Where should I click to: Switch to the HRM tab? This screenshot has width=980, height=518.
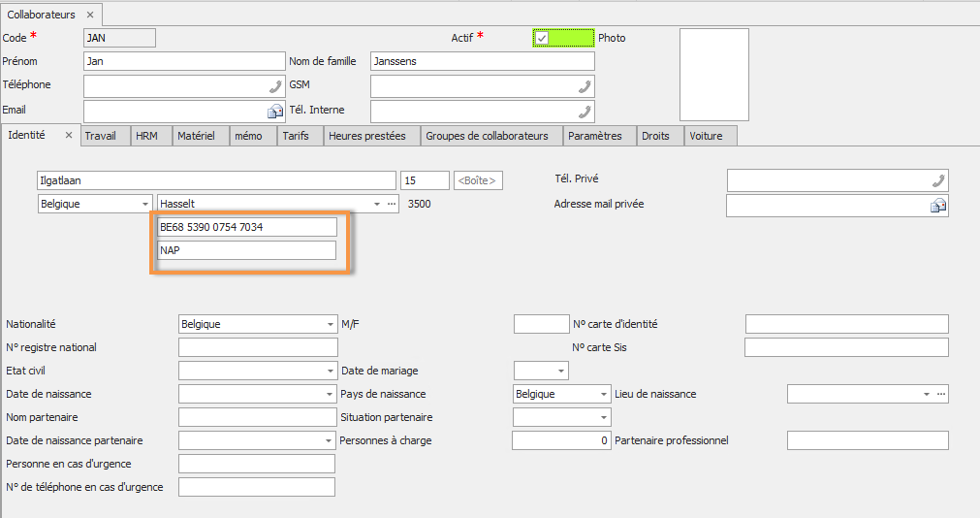click(151, 136)
